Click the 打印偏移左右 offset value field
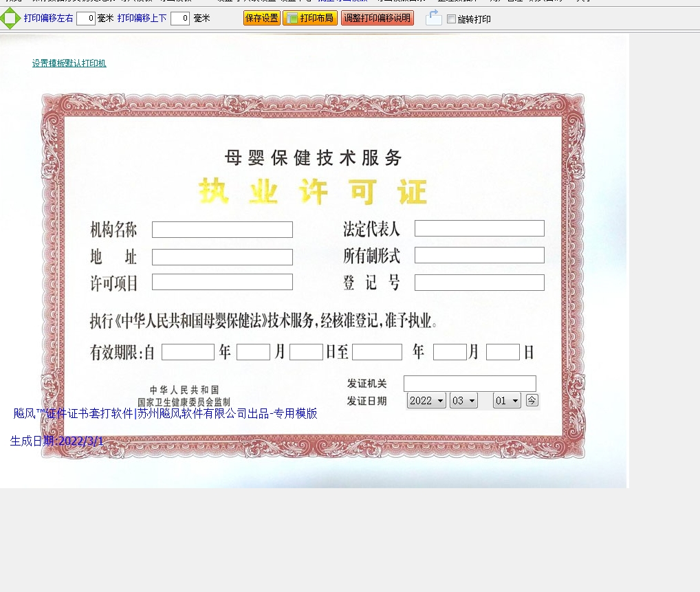 86,19
